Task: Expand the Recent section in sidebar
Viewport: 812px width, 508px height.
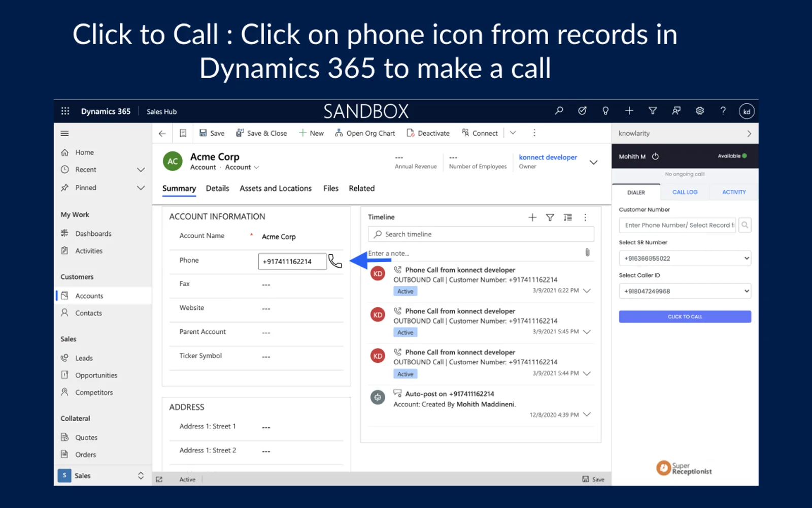Action: pos(141,170)
